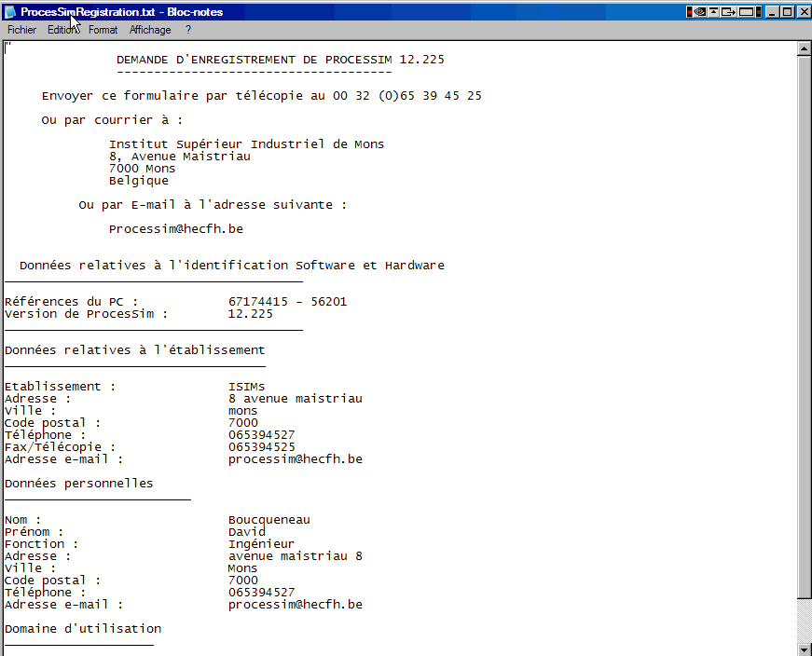Click the Prénom value 'David'
Screen dimensions: 812x656
coord(247,532)
